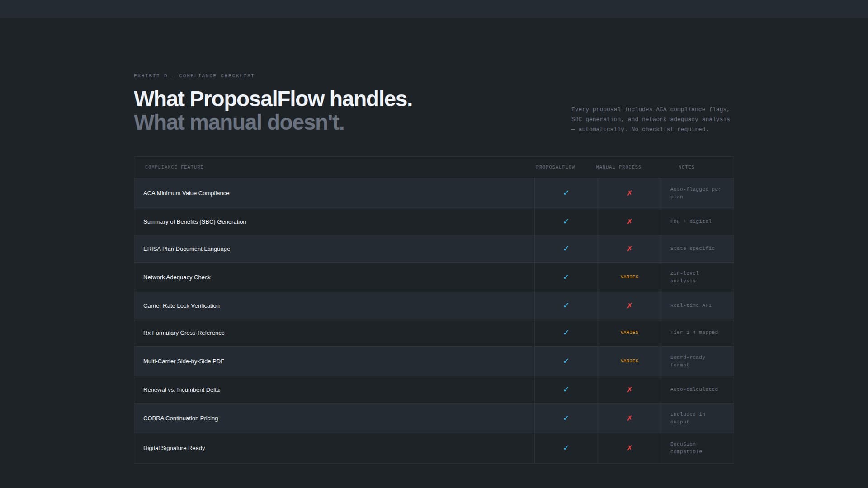Select the Carrier Rate Lock Verification label

(181, 306)
